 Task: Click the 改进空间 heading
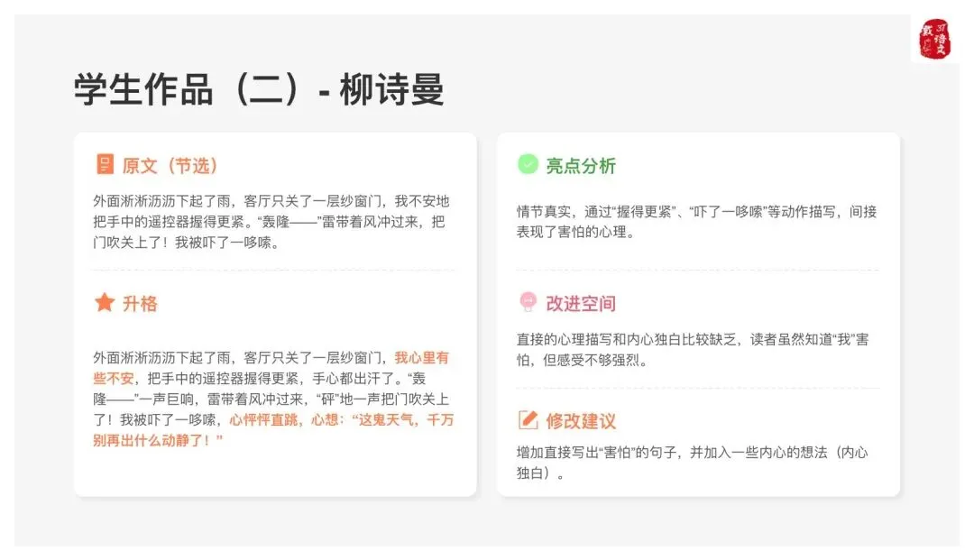point(581,304)
